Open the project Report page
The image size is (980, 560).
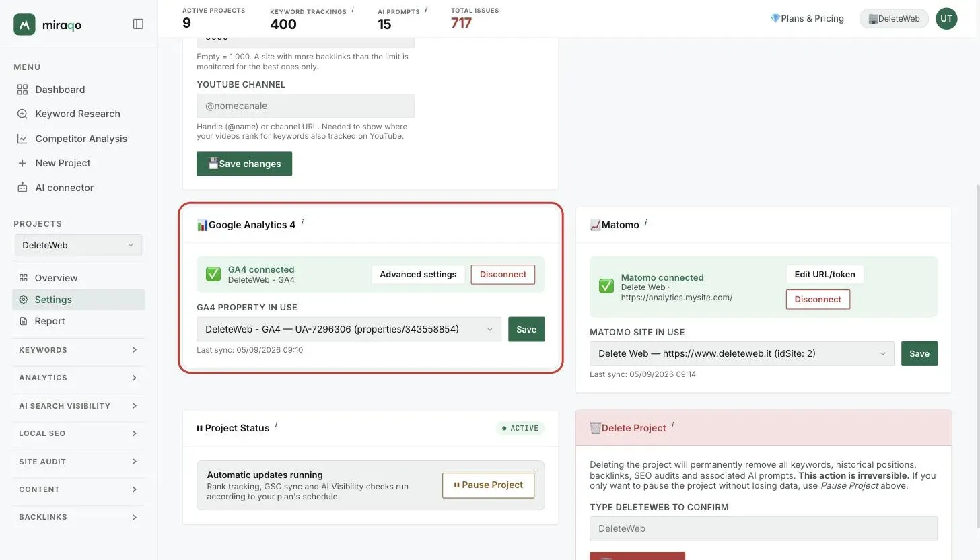[50, 321]
